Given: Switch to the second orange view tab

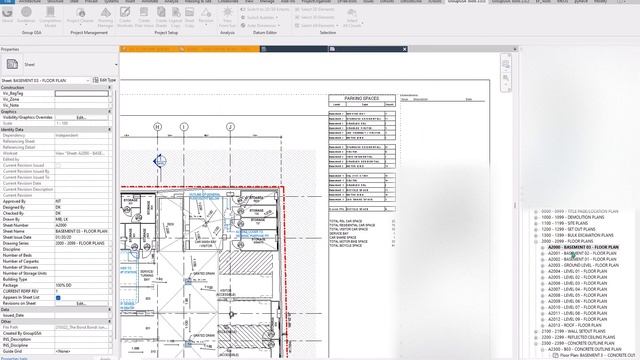Looking at the screenshot, I should click(x=219, y=49).
